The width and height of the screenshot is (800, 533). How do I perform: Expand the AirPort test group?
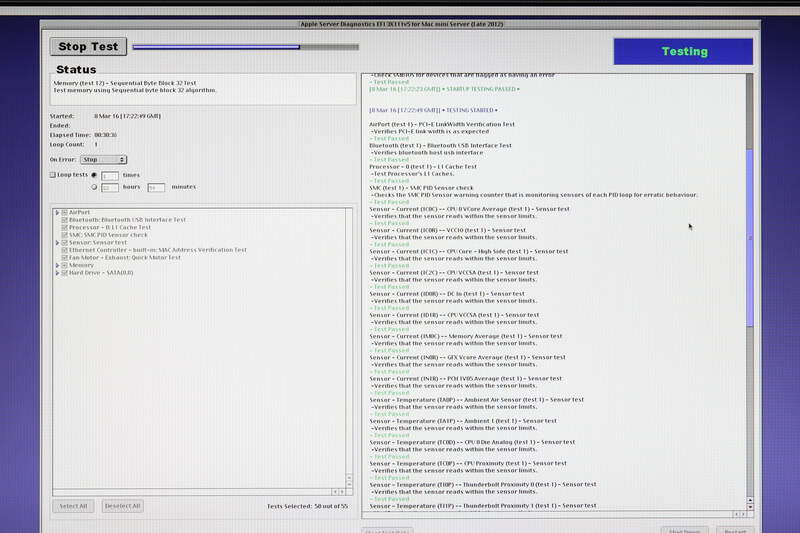pyautogui.click(x=57, y=212)
